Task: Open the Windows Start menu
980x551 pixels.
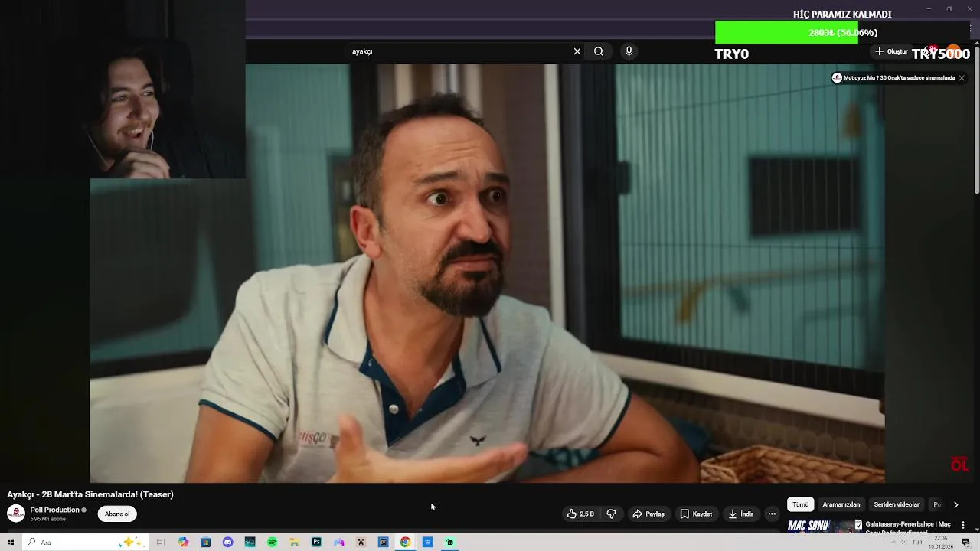Action: pos(11,542)
